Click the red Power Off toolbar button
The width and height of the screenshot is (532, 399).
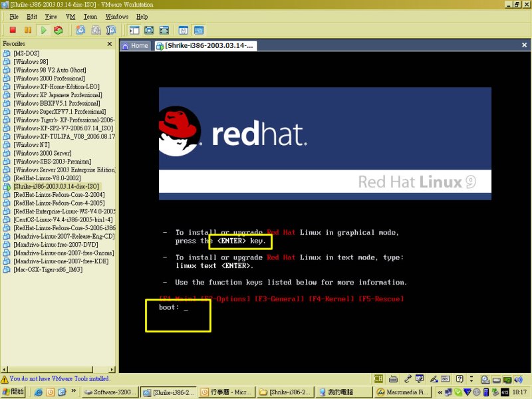tap(13, 30)
